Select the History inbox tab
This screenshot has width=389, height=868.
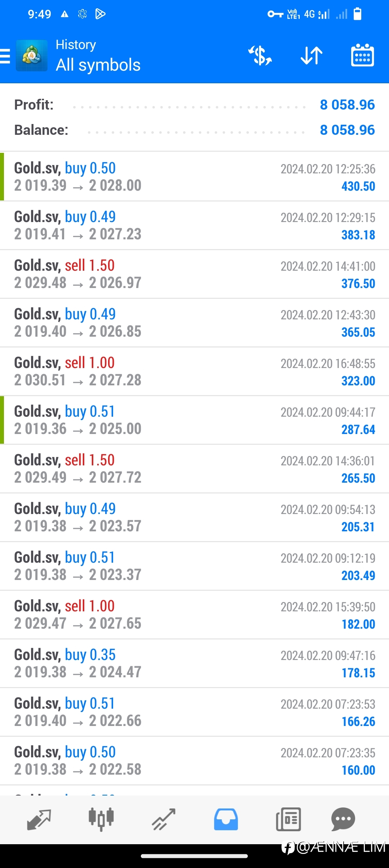(226, 819)
